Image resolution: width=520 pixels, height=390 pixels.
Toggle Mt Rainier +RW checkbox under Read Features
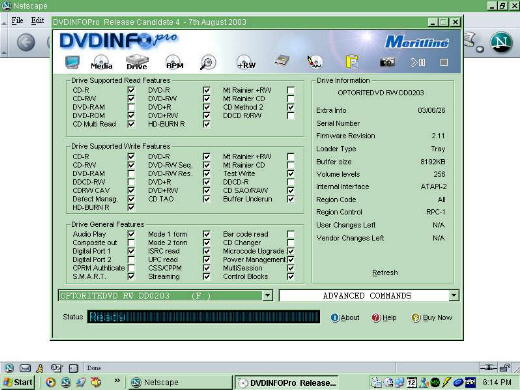(x=291, y=90)
